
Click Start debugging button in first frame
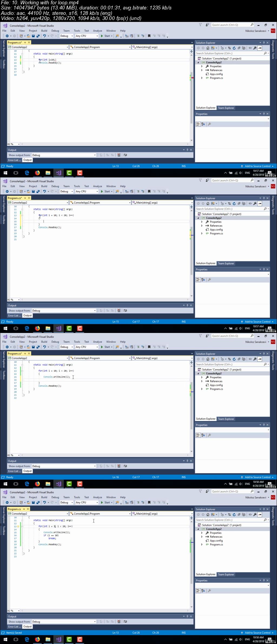click(107, 36)
